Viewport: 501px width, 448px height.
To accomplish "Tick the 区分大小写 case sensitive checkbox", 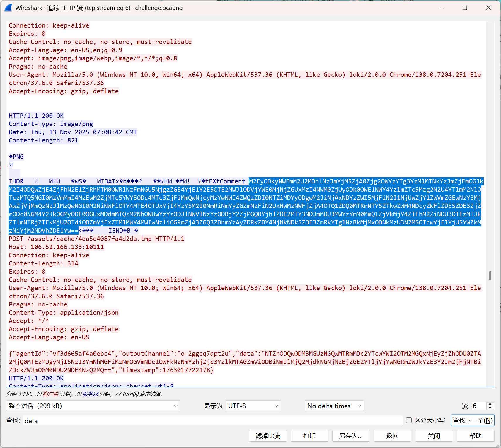I will point(409,420).
